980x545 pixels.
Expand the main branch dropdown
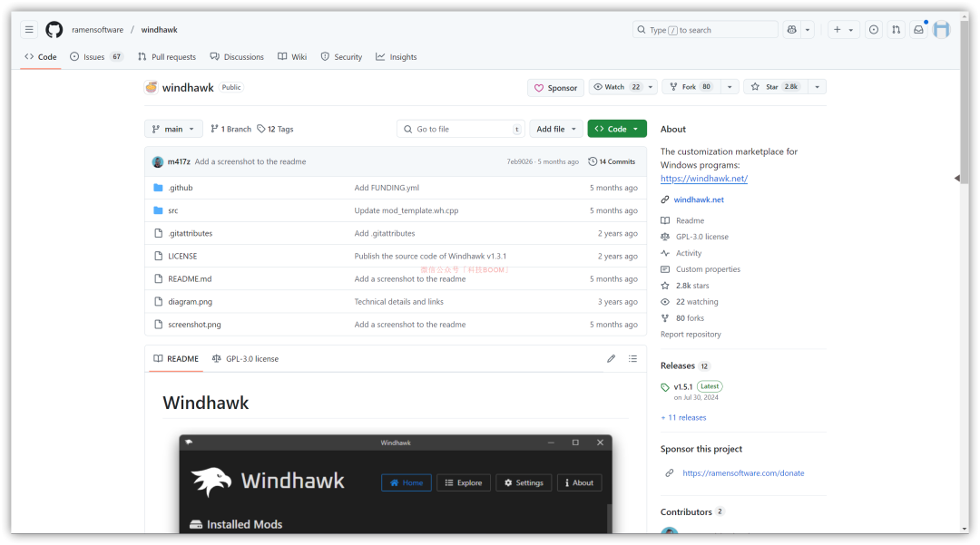(173, 129)
